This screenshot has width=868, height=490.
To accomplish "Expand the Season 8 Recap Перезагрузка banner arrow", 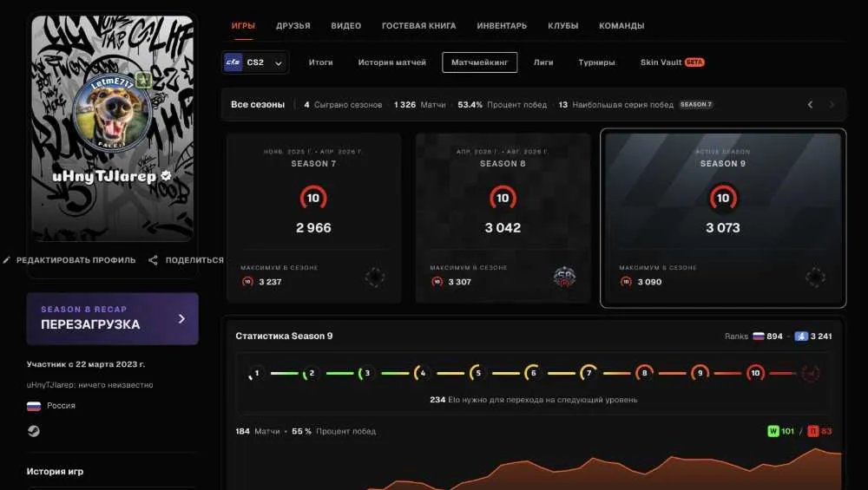I will [x=181, y=318].
